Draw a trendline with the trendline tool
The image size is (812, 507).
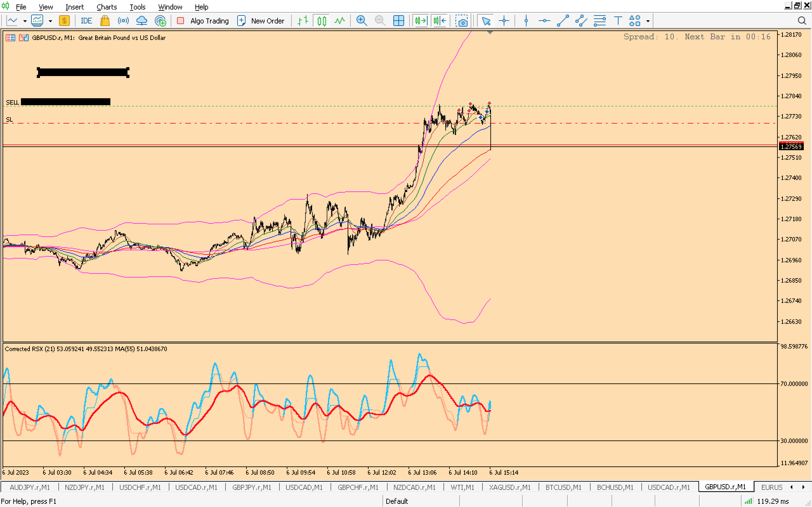tap(563, 21)
